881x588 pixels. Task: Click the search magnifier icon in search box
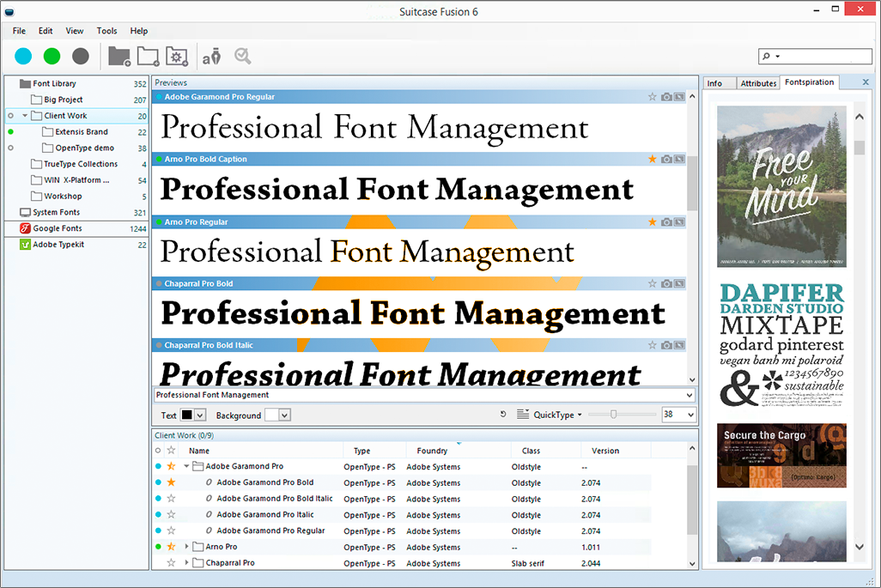coord(767,56)
